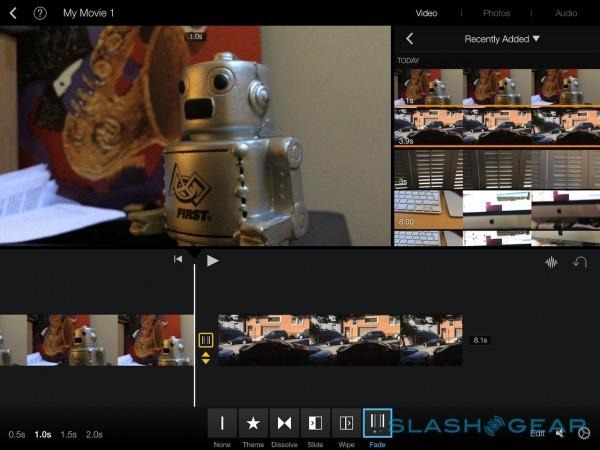Open the Recently Added dropdown

tap(502, 39)
